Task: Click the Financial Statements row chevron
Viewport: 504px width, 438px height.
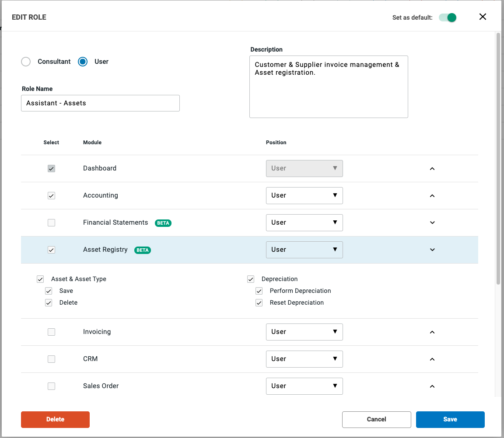Action: [432, 223]
